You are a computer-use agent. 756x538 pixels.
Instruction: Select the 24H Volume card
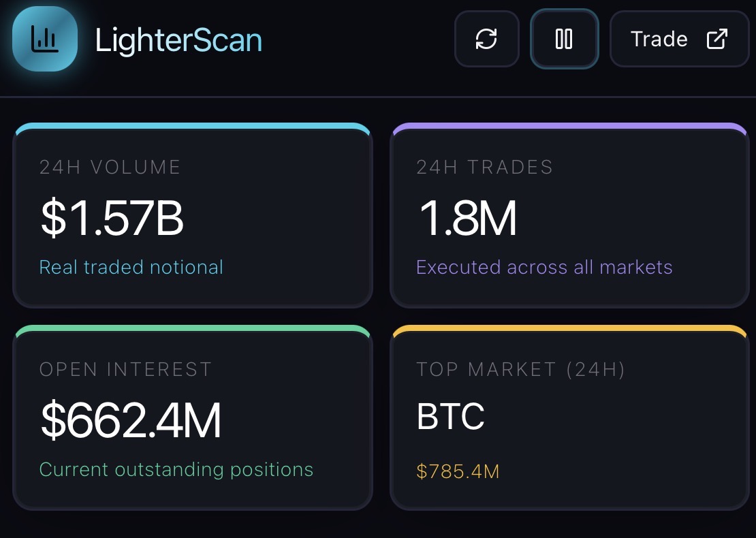pyautogui.click(x=192, y=215)
